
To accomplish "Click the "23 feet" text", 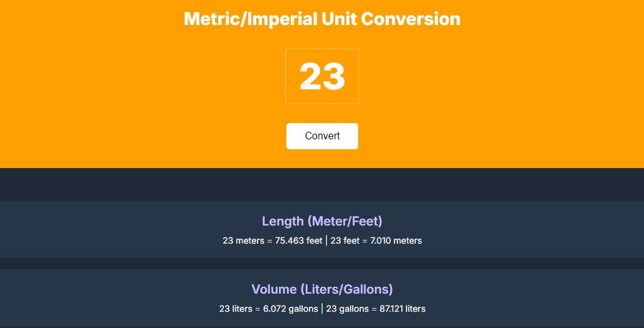I will pyautogui.click(x=345, y=241).
